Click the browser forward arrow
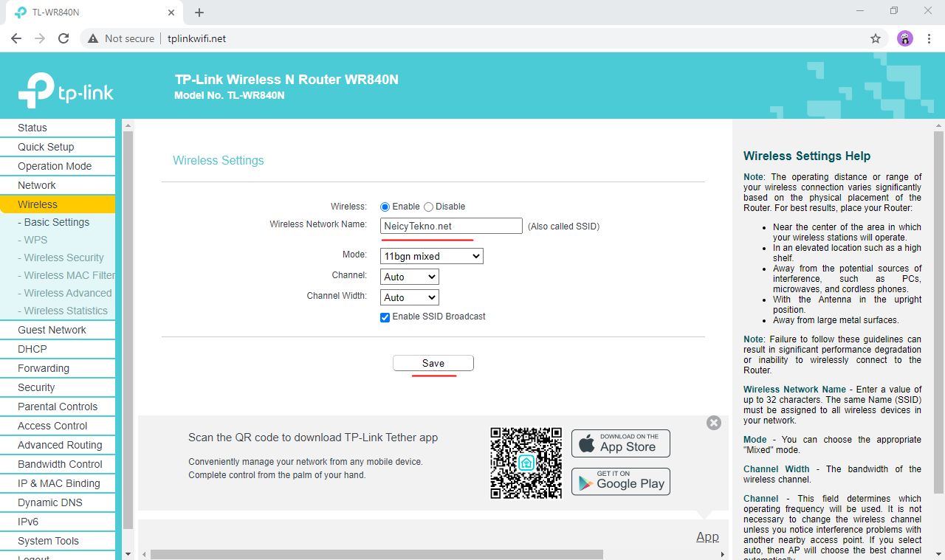Screen dimensions: 945x560 (x=40, y=38)
